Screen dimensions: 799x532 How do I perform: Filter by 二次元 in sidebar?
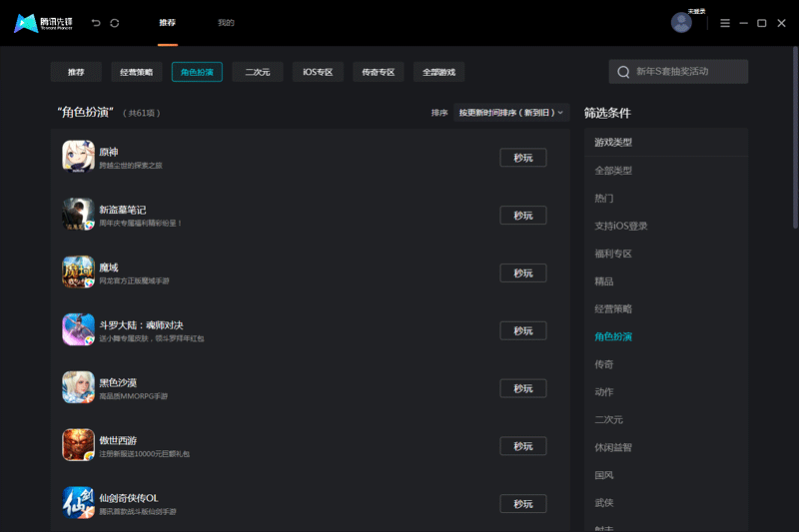pos(608,419)
